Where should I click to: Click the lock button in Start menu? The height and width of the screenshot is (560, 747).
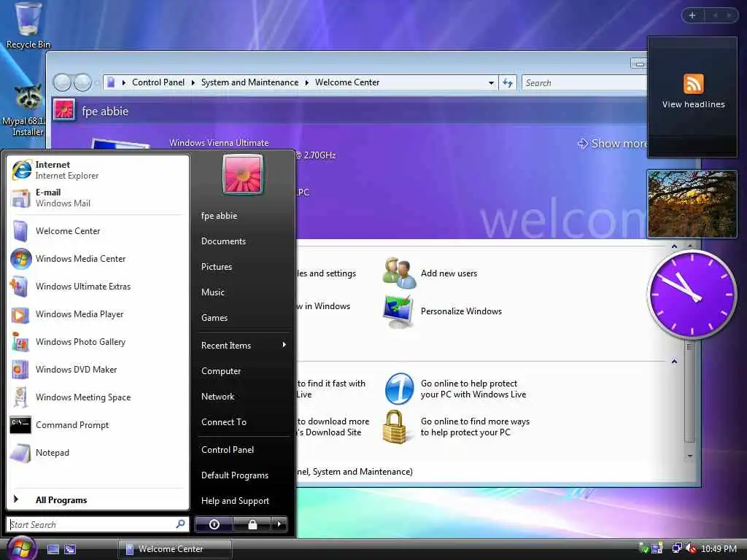[x=252, y=524]
